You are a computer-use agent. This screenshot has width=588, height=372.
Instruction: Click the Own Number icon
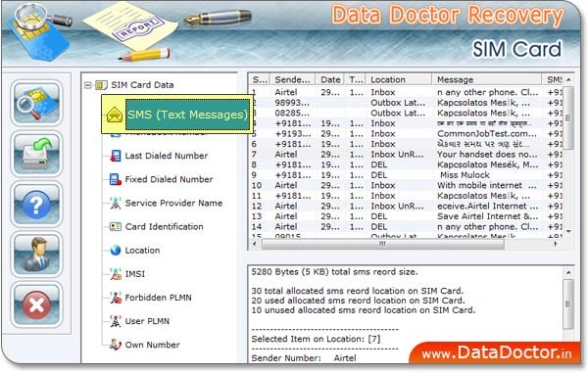(x=116, y=345)
